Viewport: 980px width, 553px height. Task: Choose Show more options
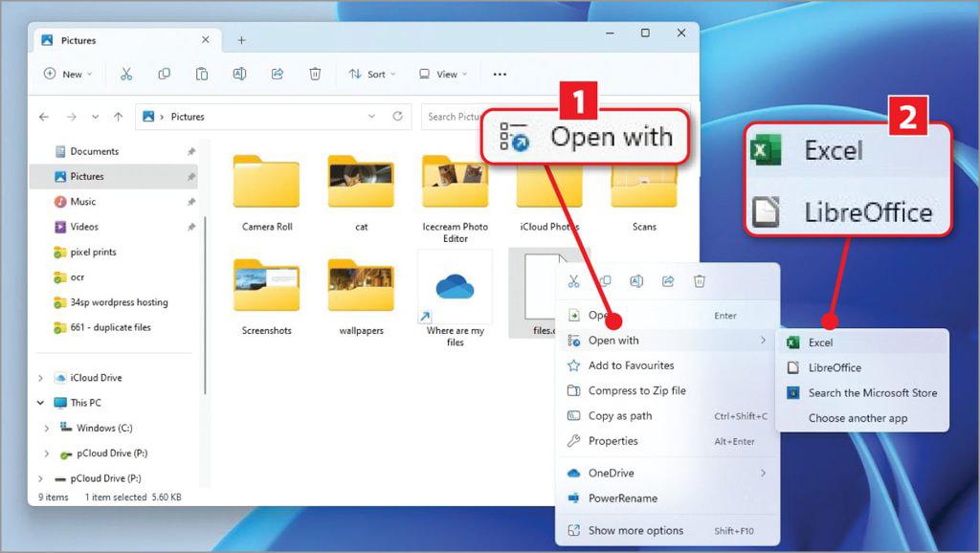(667, 530)
